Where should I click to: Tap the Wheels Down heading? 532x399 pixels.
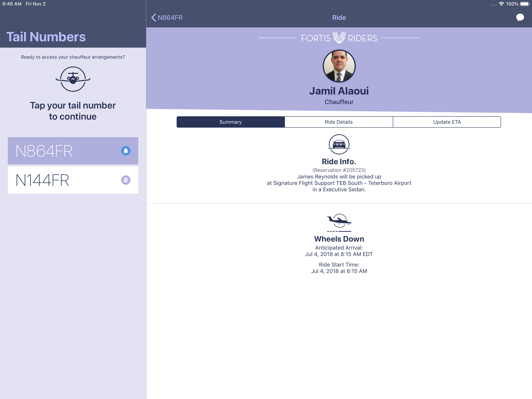pyautogui.click(x=339, y=239)
